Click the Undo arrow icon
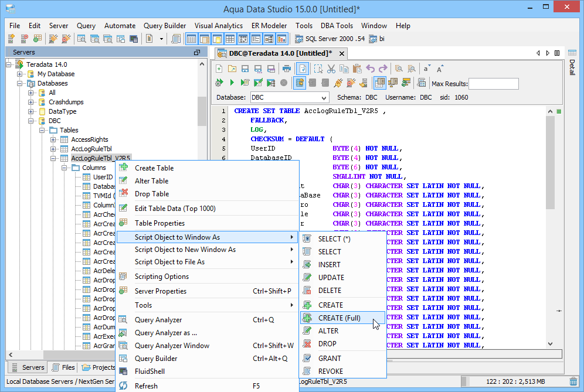The image size is (584, 392). (370, 69)
